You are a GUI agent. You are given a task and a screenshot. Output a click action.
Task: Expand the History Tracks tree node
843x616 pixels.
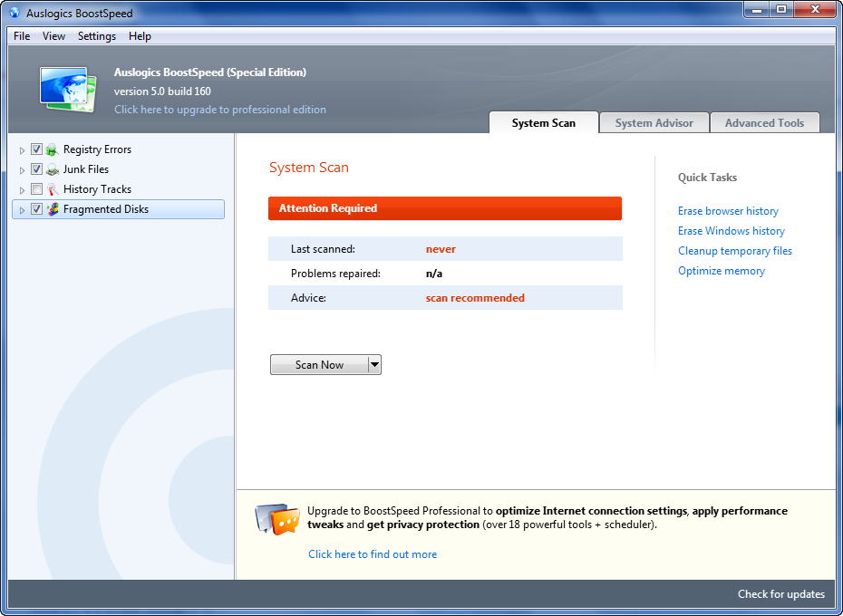(22, 190)
